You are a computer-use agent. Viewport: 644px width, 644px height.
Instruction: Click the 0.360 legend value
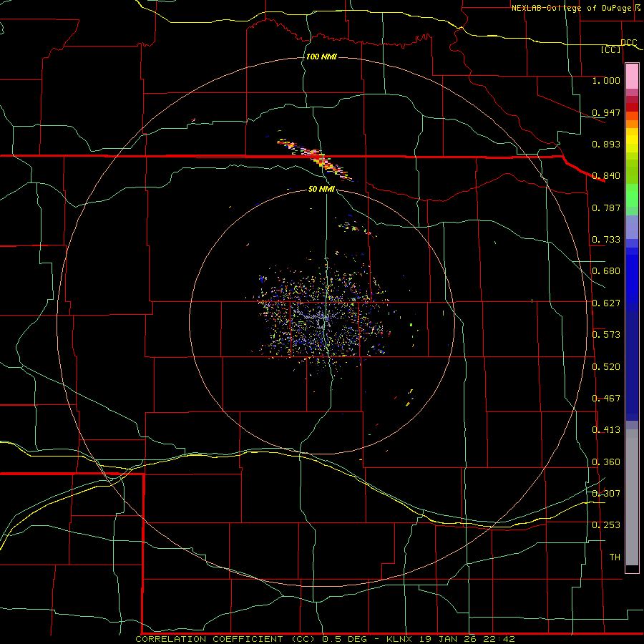coord(606,462)
